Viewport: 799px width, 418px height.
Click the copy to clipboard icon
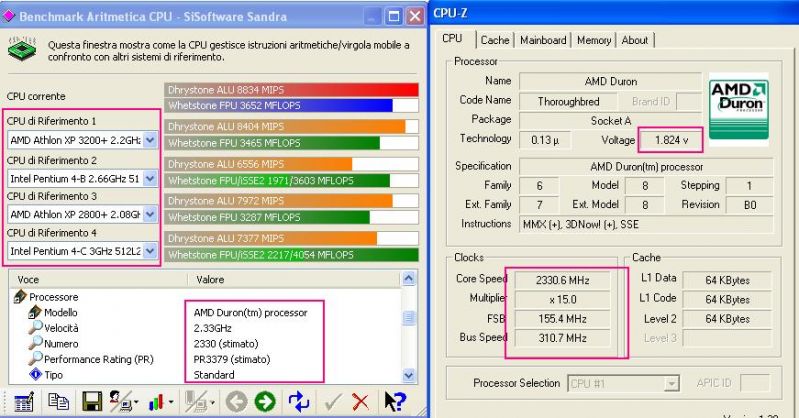click(58, 401)
